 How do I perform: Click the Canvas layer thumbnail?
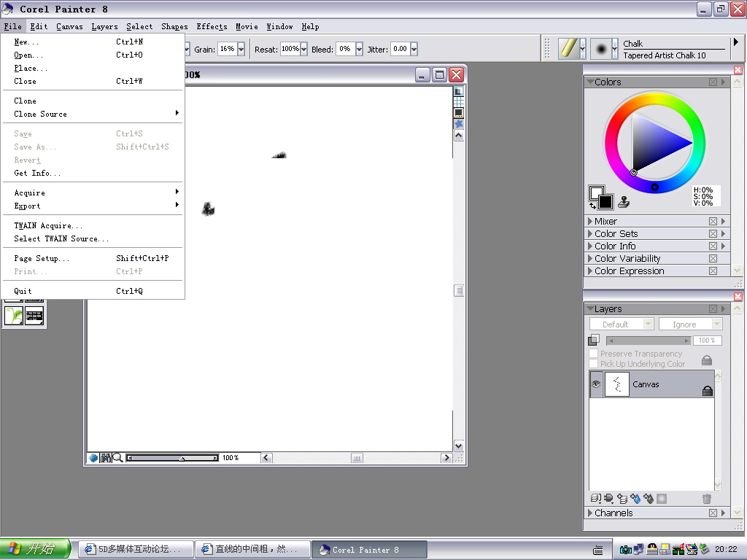[616, 384]
